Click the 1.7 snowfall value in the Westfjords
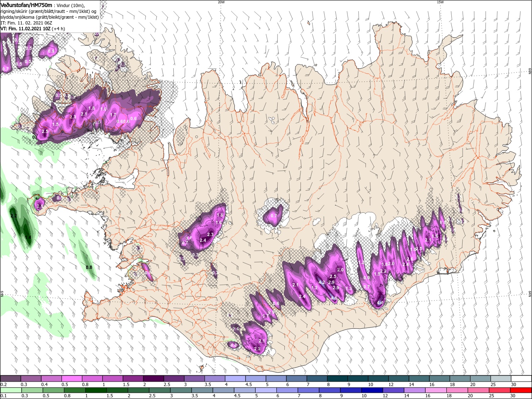Viewport: 532px width, 399px height. (113, 115)
